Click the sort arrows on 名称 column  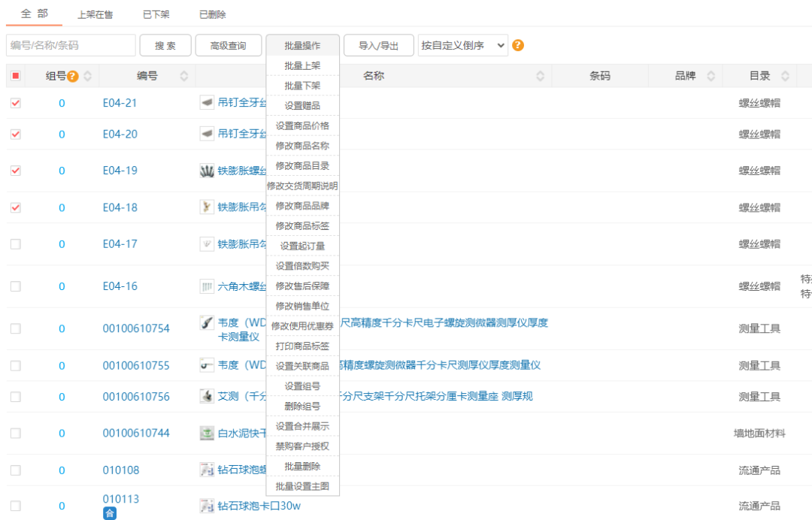(540, 76)
